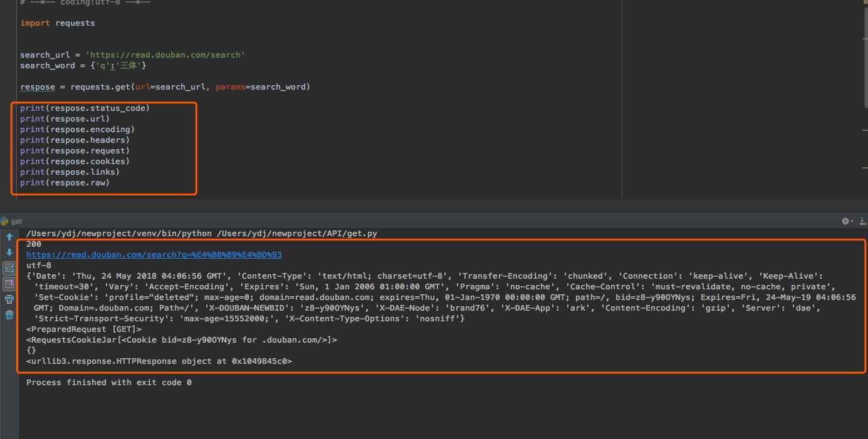Image resolution: width=868 pixels, height=439 pixels.
Task: Pin the run tool window using pin icon
Action: point(863,220)
